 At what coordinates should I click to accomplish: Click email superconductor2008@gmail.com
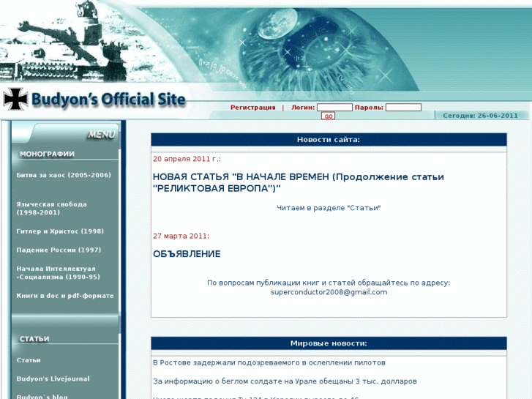(x=329, y=292)
